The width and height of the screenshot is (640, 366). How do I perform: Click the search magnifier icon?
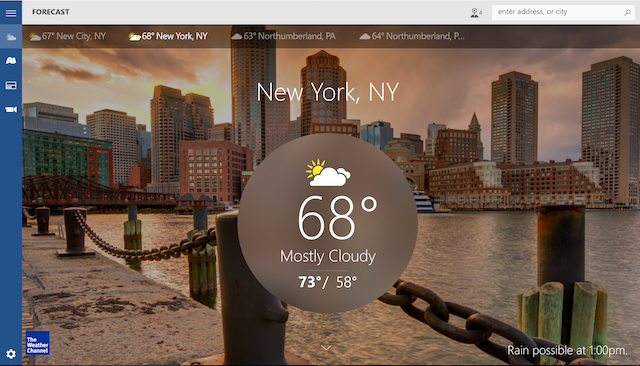(627, 13)
